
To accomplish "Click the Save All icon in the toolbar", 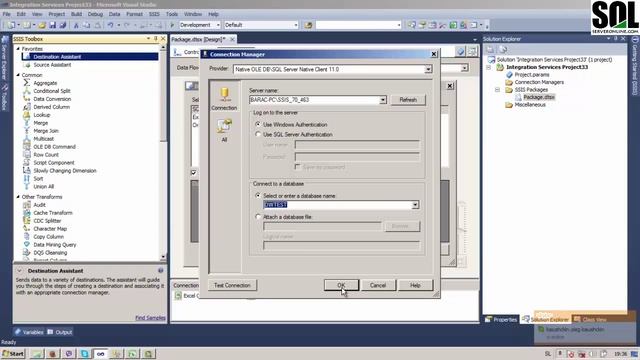I will [x=62, y=25].
